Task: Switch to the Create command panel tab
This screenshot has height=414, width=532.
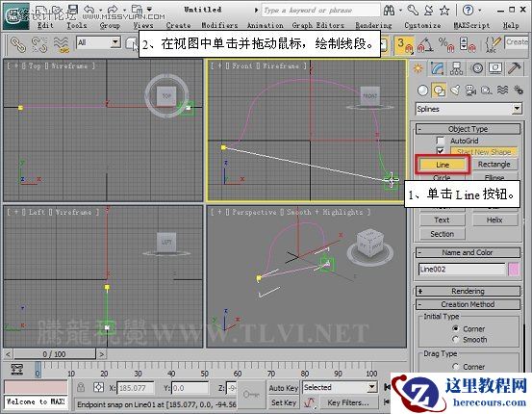Action: [x=418, y=69]
